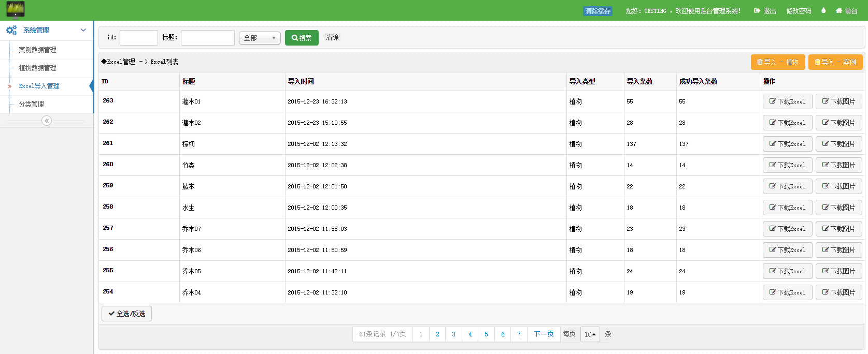Click the monitor logo in top-left corner
868x354 pixels.
pos(16,10)
